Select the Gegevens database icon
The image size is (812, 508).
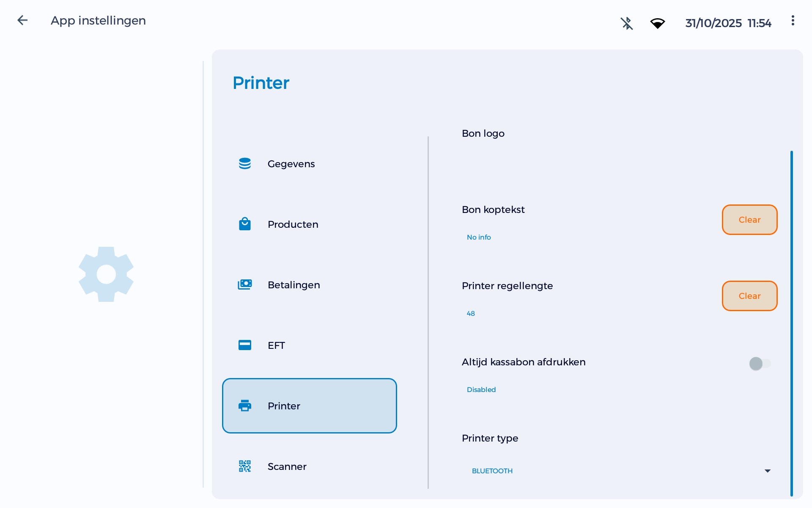click(x=245, y=163)
